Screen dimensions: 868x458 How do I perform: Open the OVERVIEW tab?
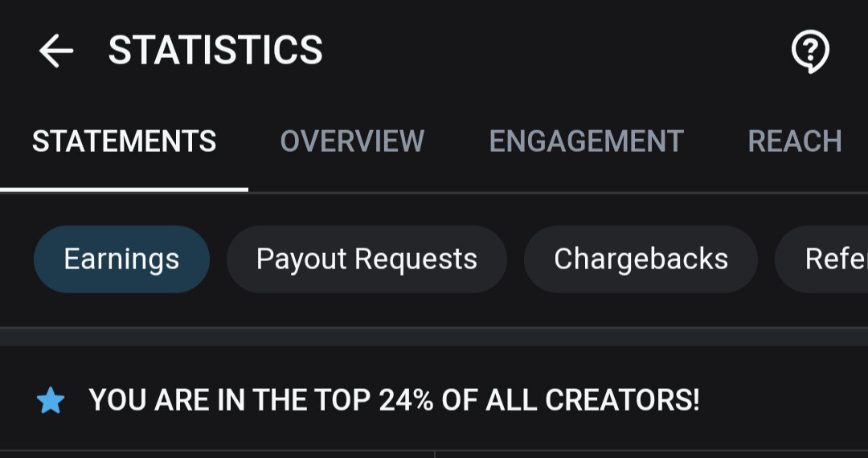click(352, 142)
